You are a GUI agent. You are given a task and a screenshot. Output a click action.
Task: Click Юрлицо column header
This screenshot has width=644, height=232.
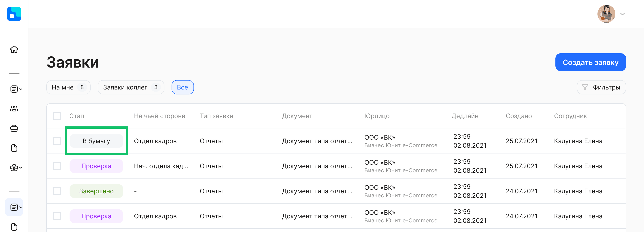coord(377,116)
